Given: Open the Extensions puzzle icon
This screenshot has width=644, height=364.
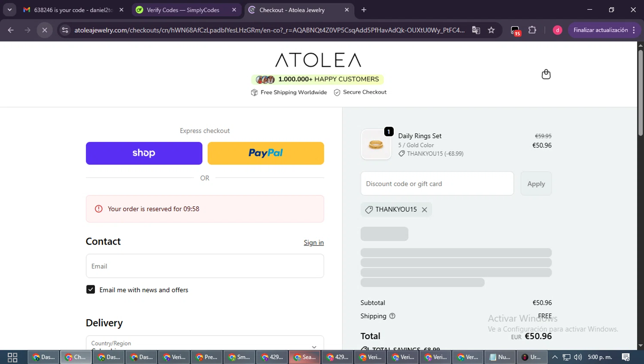Looking at the screenshot, I should (x=532, y=30).
